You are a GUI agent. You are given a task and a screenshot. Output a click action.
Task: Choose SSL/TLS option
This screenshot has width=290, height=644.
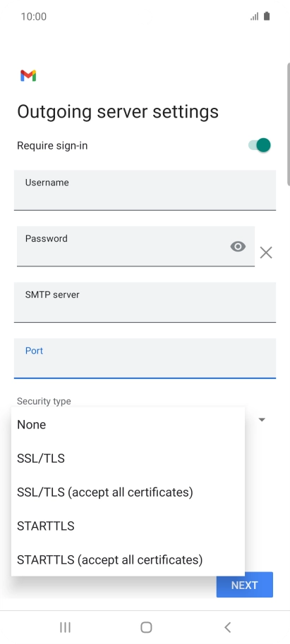[128, 459]
